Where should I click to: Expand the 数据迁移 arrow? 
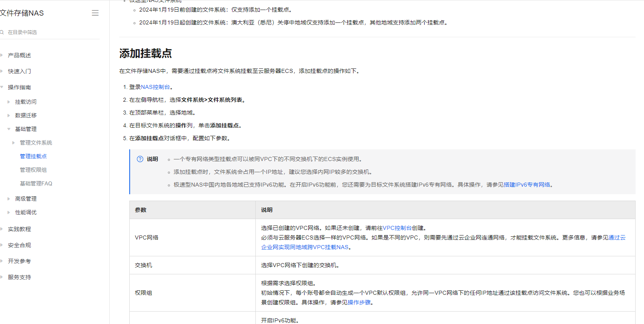[x=9, y=115]
